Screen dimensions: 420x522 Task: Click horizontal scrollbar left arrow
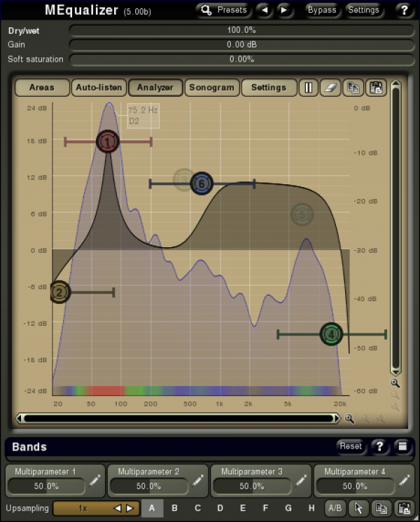click(x=20, y=418)
